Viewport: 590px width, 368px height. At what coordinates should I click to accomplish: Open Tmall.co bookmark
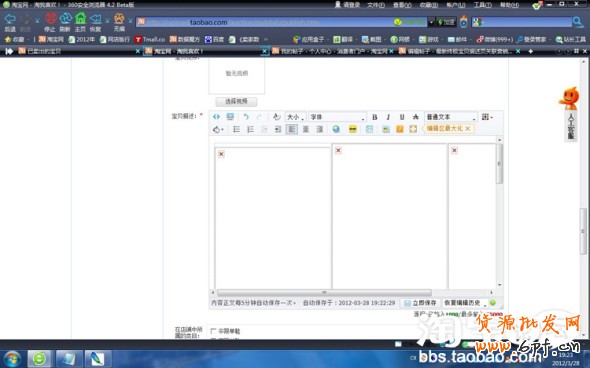click(150, 39)
